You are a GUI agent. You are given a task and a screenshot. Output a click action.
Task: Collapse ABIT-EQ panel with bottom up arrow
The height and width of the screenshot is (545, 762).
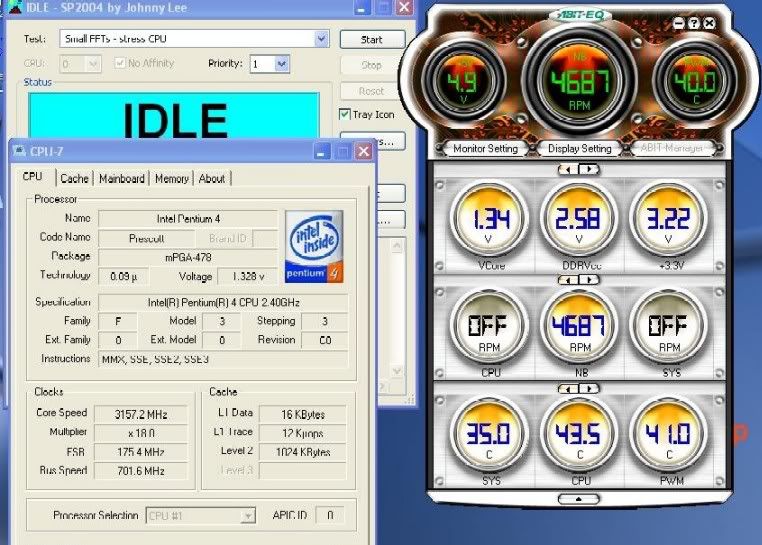(x=578, y=499)
